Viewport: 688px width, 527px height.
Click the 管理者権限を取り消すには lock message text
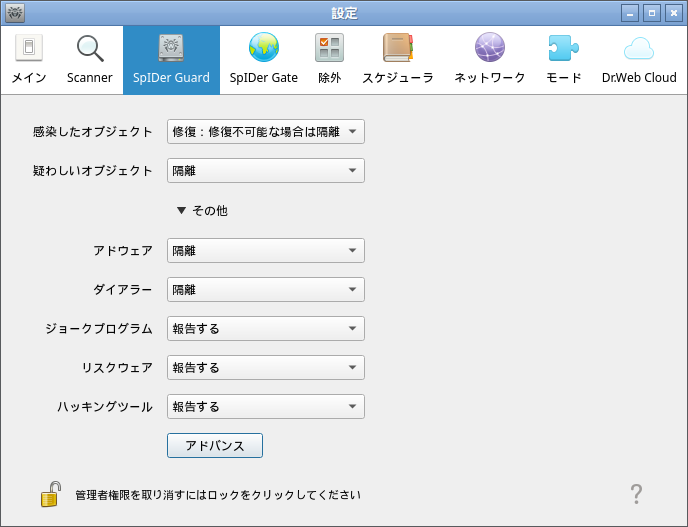218,495
